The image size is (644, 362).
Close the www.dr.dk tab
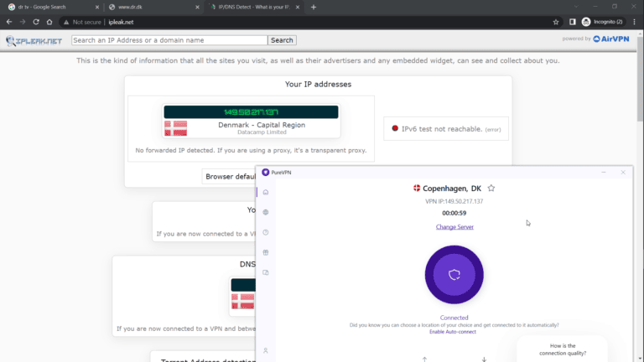tap(197, 7)
